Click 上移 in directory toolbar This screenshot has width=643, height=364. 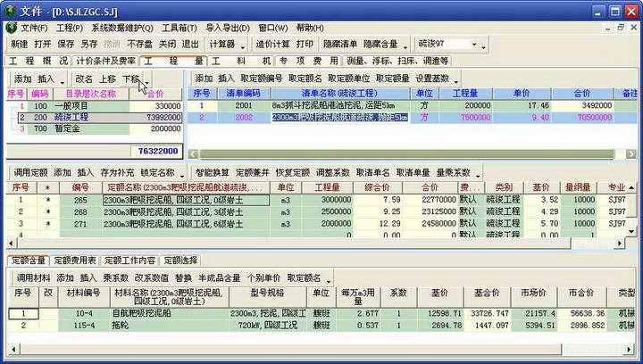click(x=107, y=79)
